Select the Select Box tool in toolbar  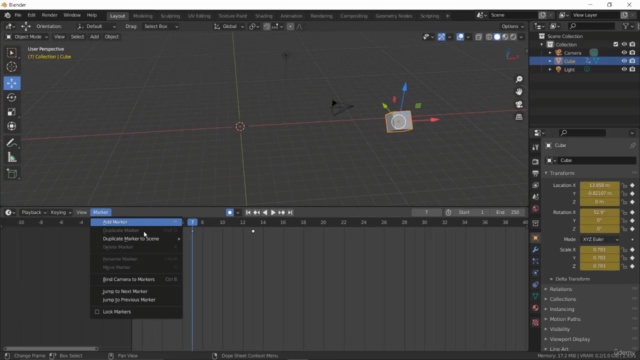tap(11, 53)
